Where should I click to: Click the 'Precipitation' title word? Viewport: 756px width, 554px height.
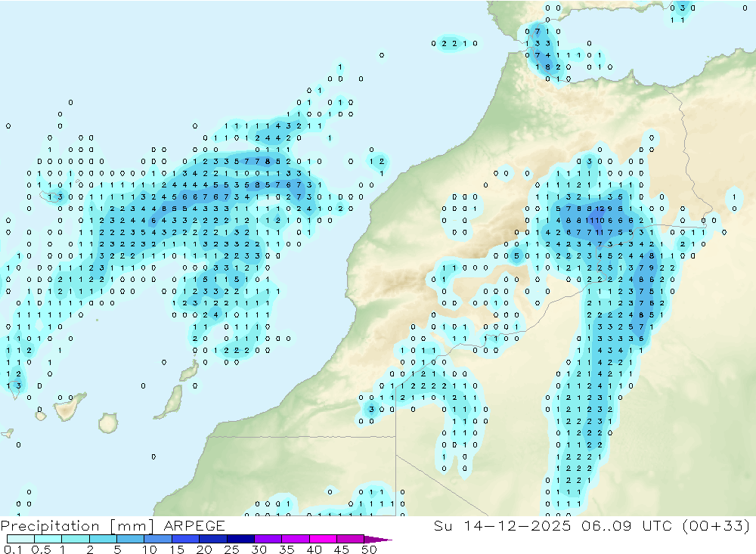(x=50, y=525)
